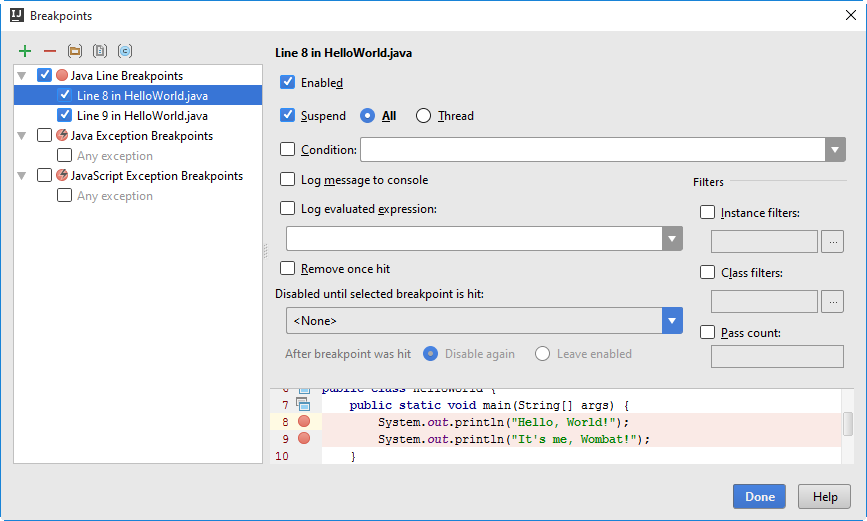Click the breakpoint dot on code line 9
Image resolution: width=867 pixels, height=521 pixels.
tap(304, 439)
